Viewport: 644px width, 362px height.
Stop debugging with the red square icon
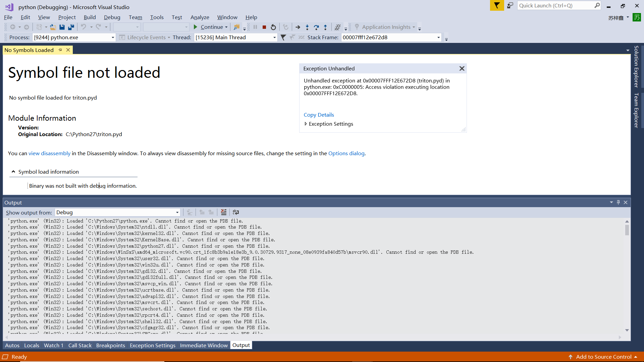pyautogui.click(x=264, y=27)
